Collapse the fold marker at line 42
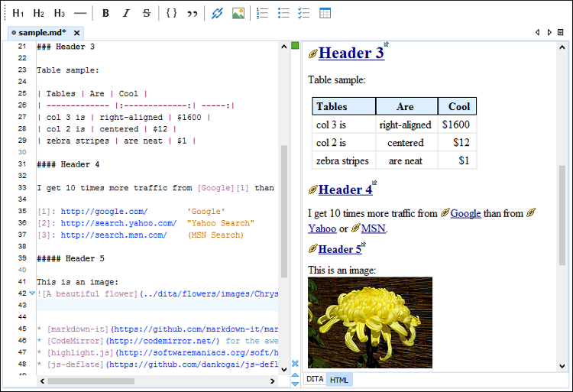The image size is (573, 392). (x=32, y=293)
